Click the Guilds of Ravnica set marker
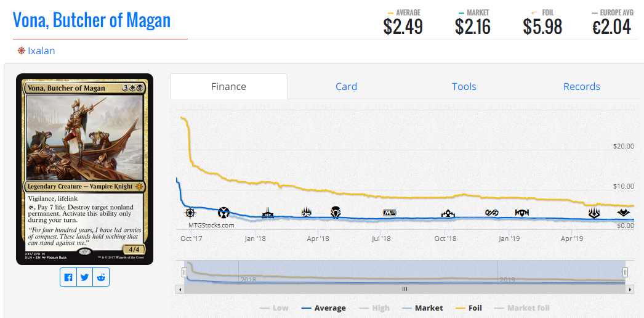 tap(447, 213)
